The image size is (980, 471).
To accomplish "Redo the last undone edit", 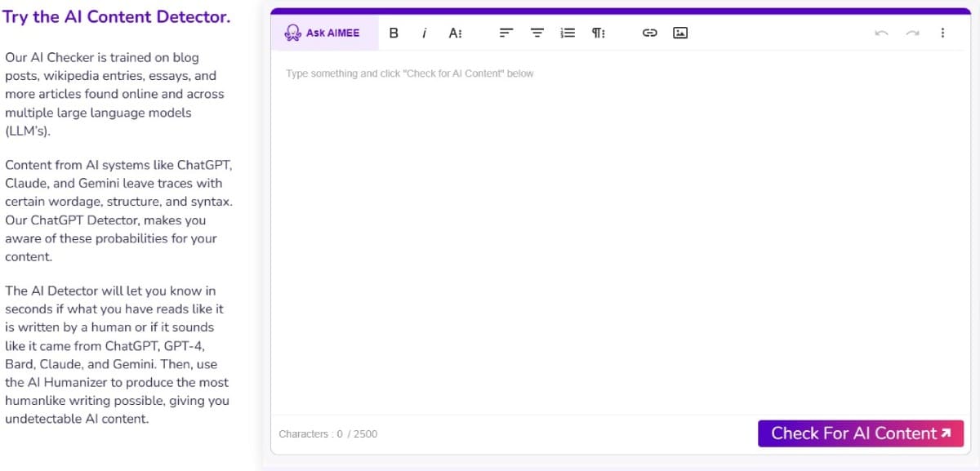I will 912,33.
